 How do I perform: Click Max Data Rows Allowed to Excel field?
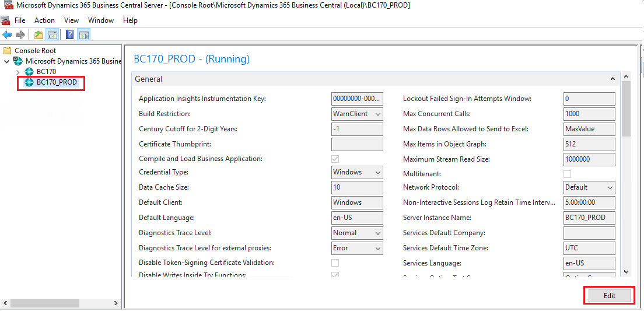click(x=589, y=129)
